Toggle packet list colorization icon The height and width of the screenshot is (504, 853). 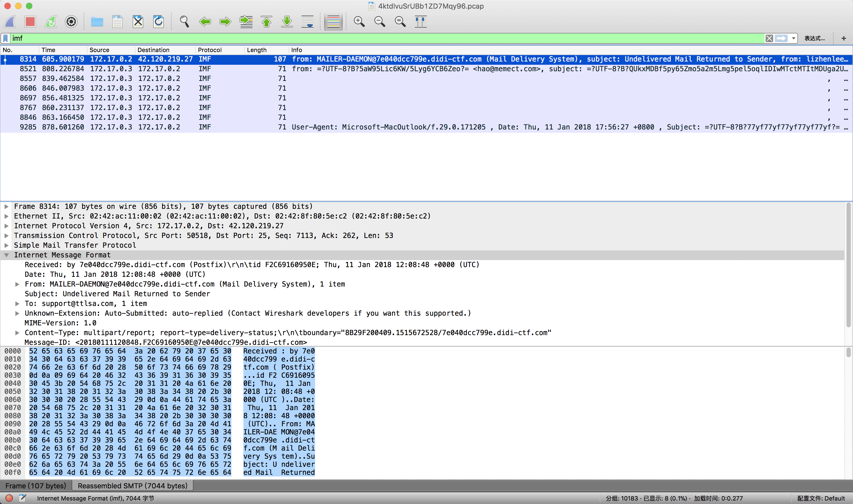tap(333, 22)
